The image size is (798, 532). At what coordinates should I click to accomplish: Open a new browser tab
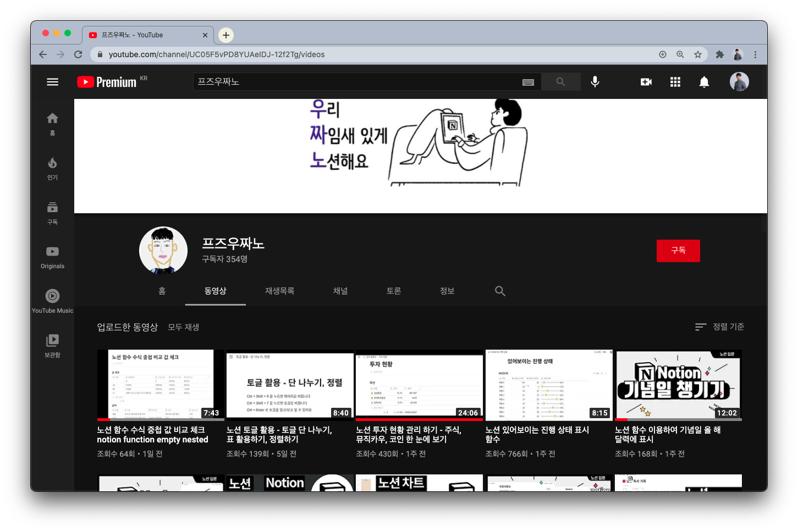click(226, 35)
